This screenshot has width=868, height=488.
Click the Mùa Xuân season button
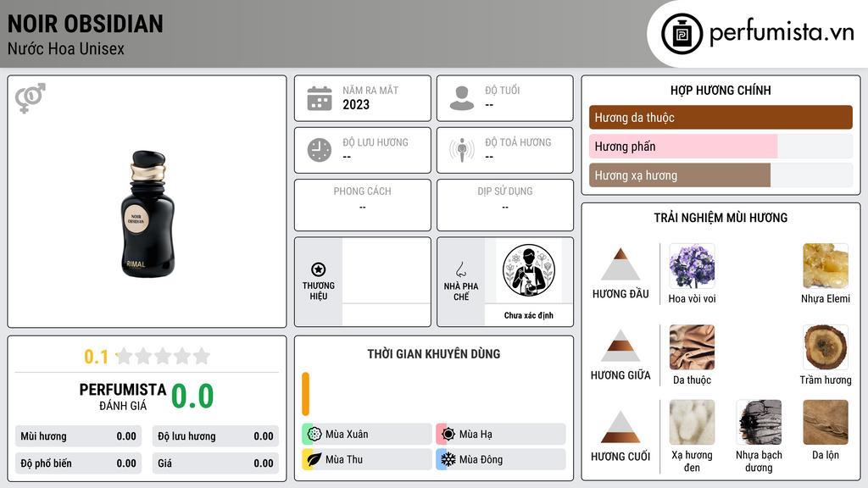pyautogui.click(x=367, y=435)
